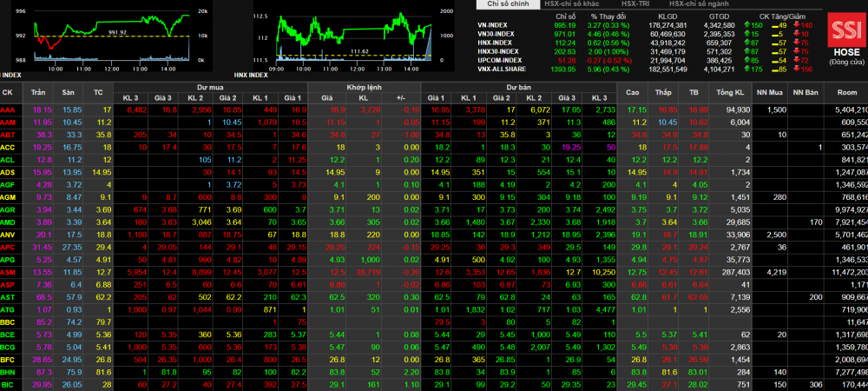The width and height of the screenshot is (868, 391).
Task: Click the green up arrow in VNX-ALLSHARE row
Action: coord(749,68)
